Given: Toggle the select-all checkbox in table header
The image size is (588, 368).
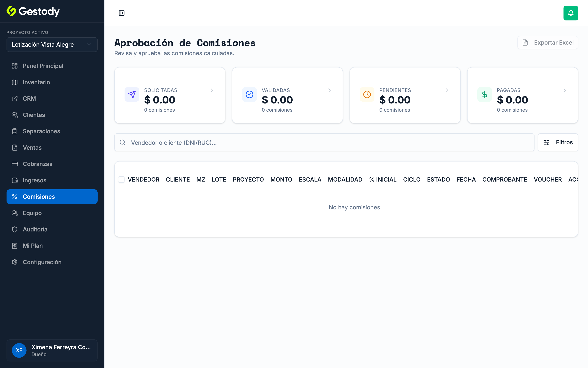Looking at the screenshot, I should [121, 180].
